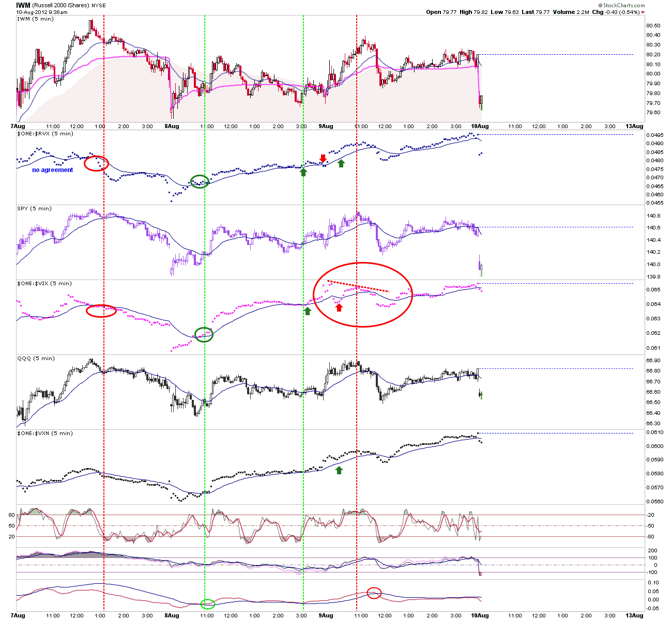Click the 0.061 label on VIX axis

tap(653, 348)
